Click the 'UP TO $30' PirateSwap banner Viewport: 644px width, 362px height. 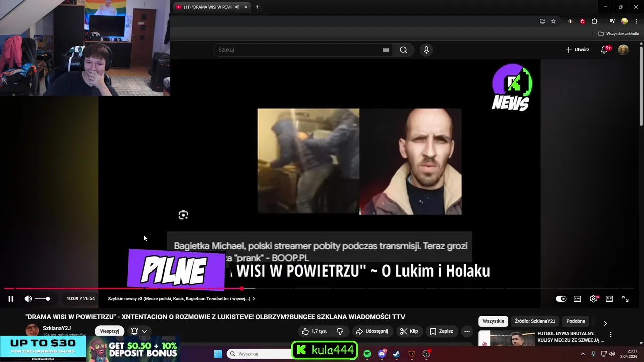pyautogui.click(x=43, y=349)
